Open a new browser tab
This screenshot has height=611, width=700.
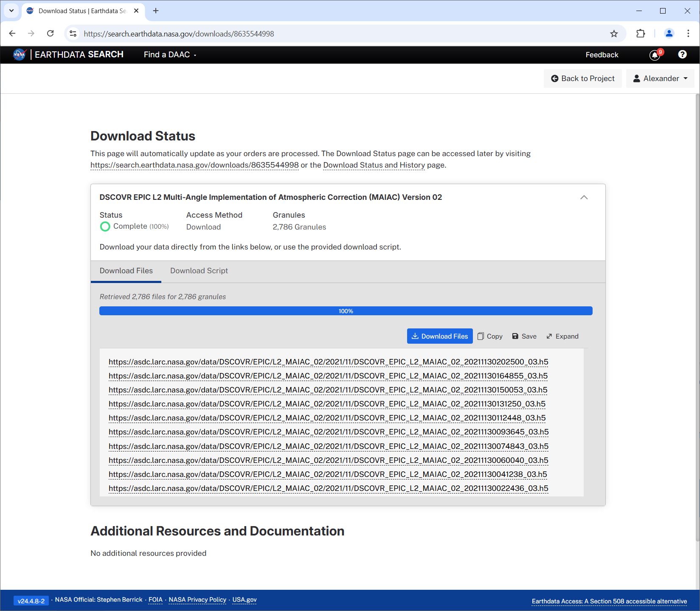click(156, 11)
